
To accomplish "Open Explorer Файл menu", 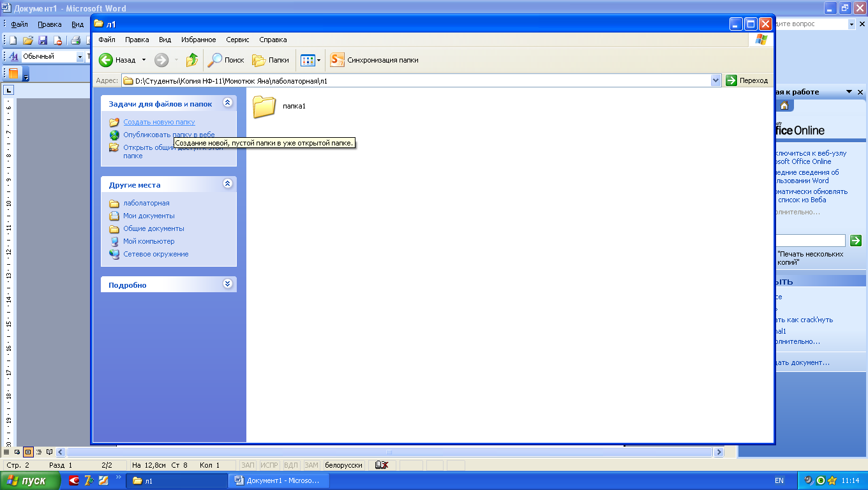I will point(107,40).
